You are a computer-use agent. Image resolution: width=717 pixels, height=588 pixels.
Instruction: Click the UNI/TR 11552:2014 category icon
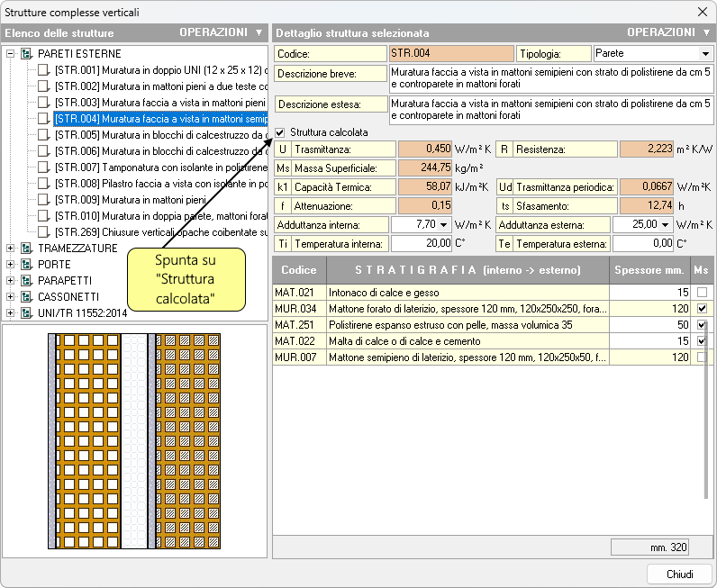[x=26, y=313]
